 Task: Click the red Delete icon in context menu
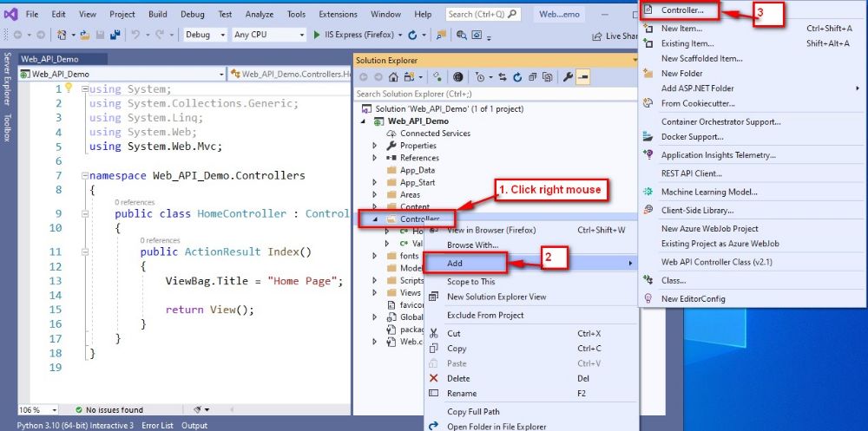pos(434,378)
